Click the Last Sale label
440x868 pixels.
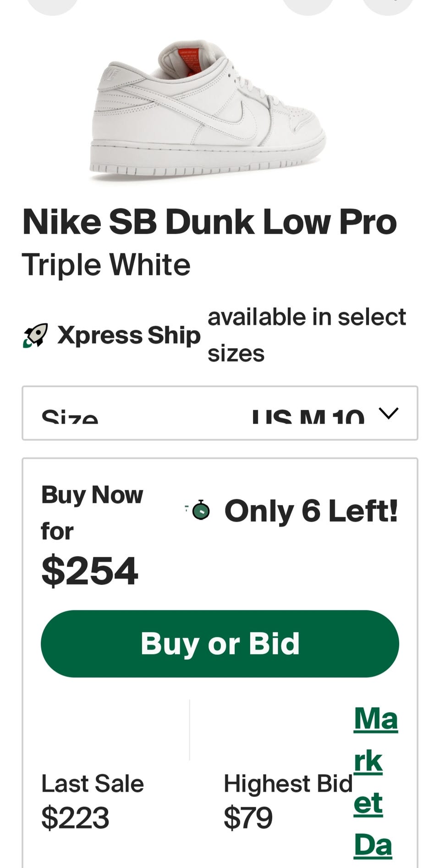pyautogui.click(x=93, y=784)
